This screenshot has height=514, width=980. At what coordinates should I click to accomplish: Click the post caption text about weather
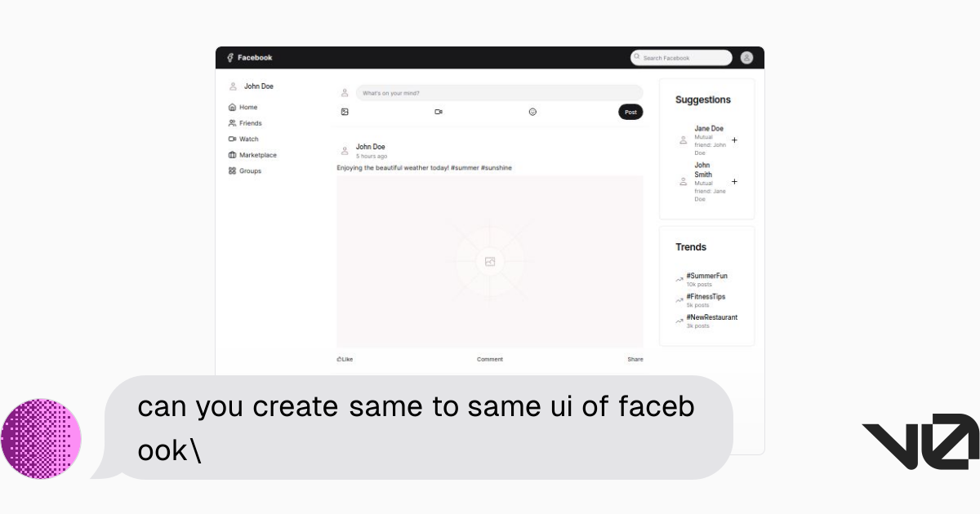pyautogui.click(x=425, y=168)
